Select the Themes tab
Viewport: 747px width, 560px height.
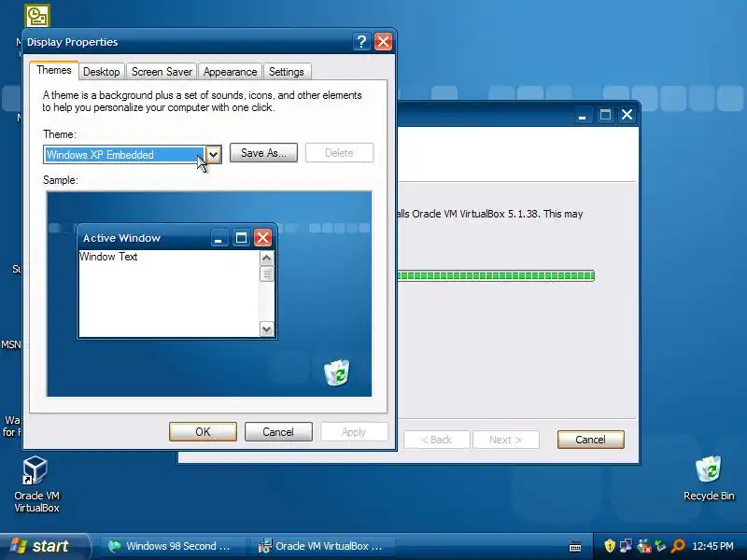pos(54,71)
